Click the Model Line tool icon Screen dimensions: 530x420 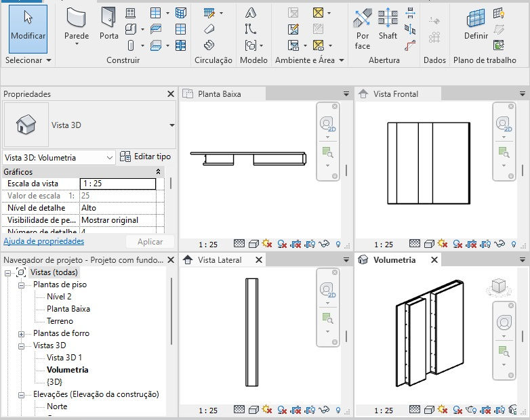click(251, 29)
